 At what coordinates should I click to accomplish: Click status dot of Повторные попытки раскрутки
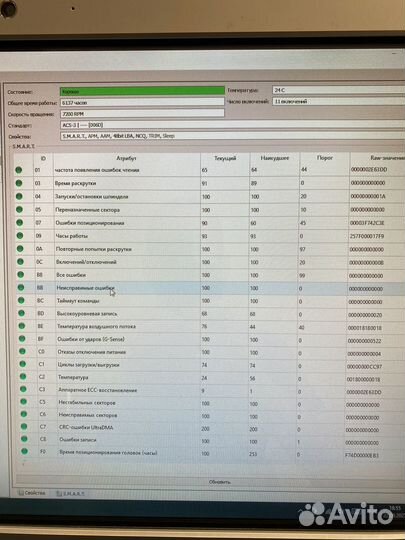click(x=20, y=249)
